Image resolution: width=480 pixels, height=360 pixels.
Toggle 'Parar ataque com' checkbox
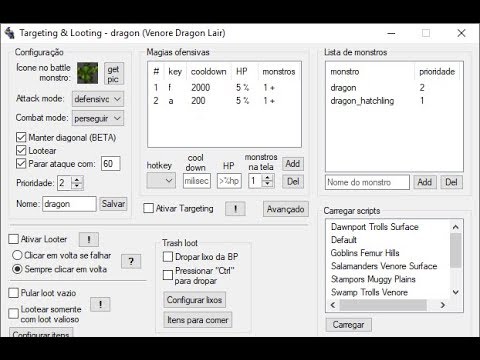coord(21,163)
